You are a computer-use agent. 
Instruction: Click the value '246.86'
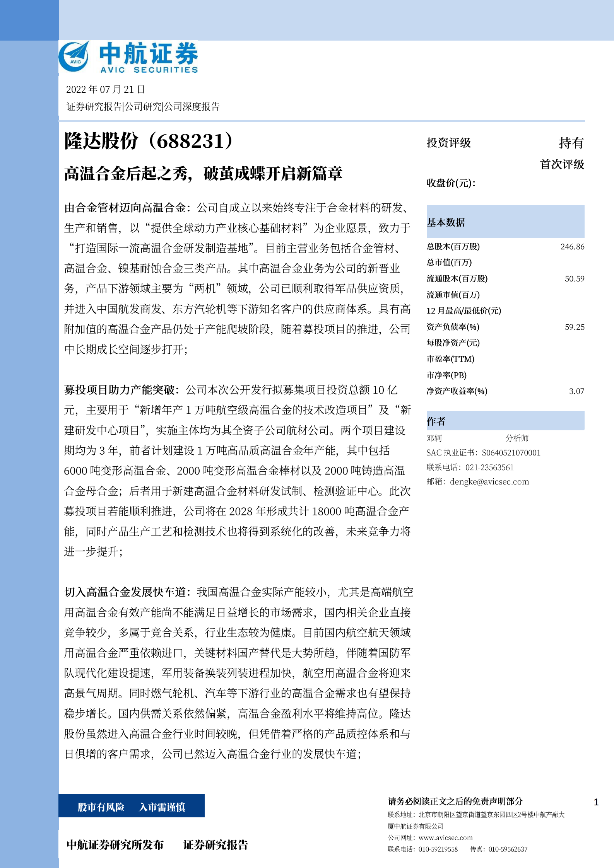pyautogui.click(x=573, y=247)
